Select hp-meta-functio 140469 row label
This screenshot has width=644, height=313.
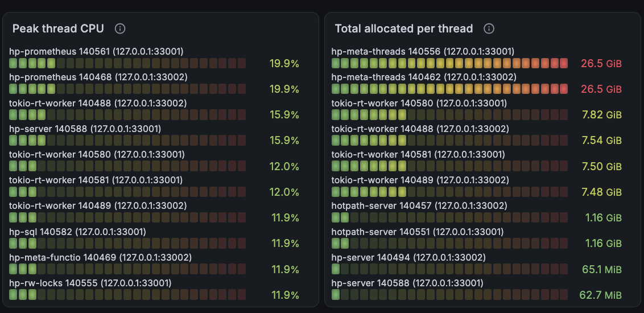click(x=100, y=258)
